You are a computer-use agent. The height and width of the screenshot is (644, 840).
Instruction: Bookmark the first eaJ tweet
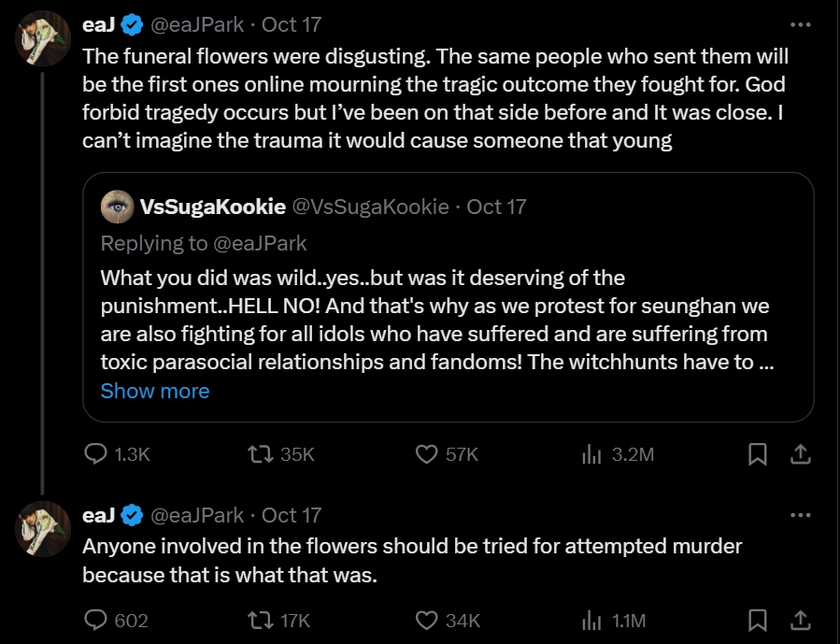point(758,454)
